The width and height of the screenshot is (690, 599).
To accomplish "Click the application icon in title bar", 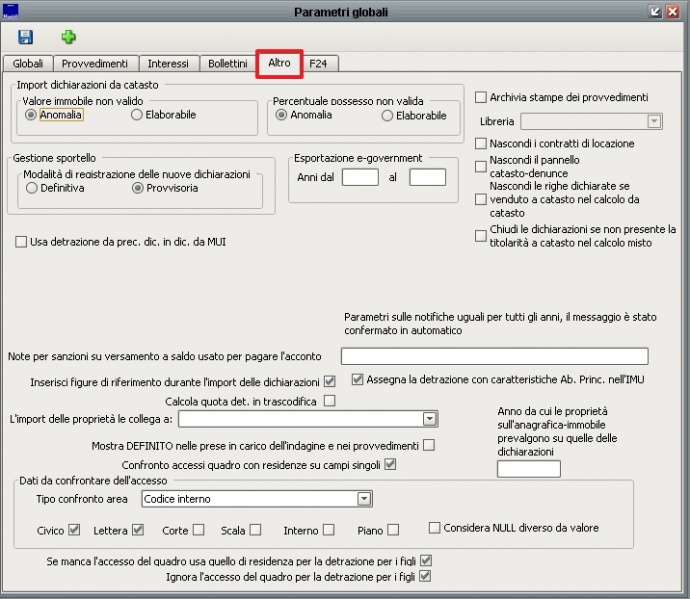I will [12, 11].
